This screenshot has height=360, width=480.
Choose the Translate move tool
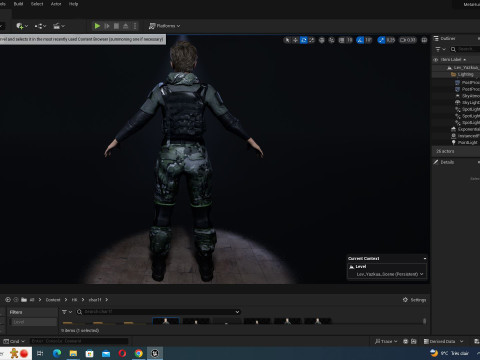[295, 40]
